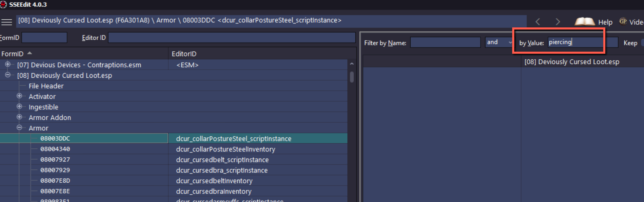
Task: Focus the Editor ID search field
Action: tap(232, 38)
